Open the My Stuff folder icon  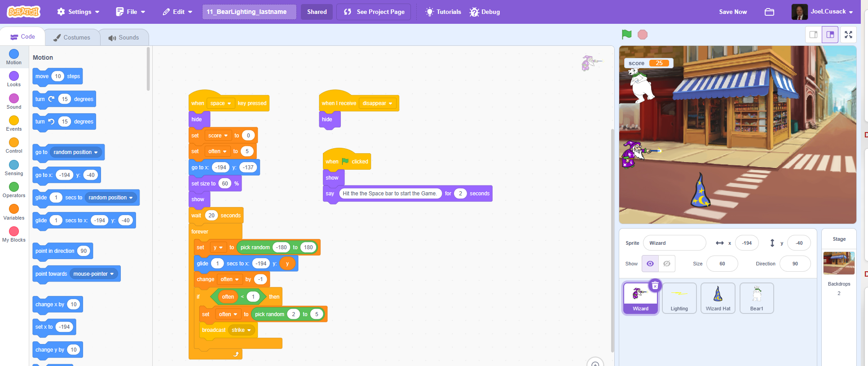[769, 12]
